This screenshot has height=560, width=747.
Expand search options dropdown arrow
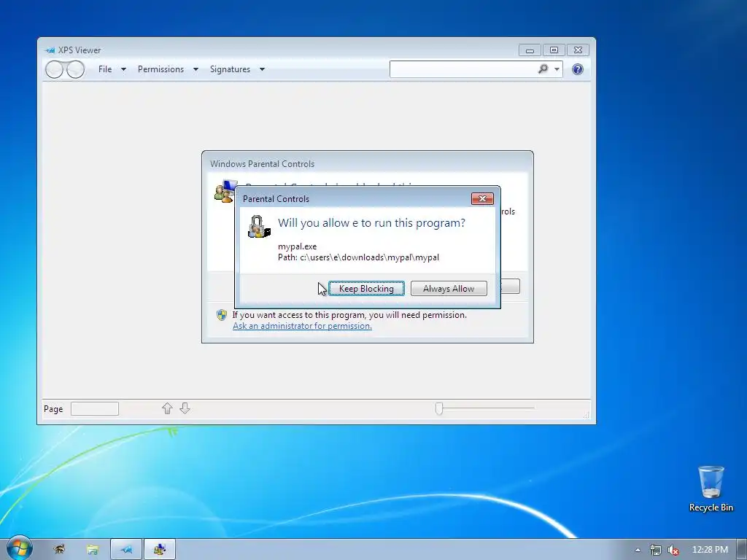[x=557, y=69]
